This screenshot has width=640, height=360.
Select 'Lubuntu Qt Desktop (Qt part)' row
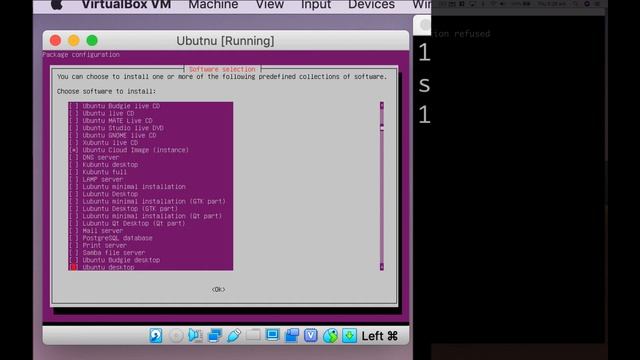(x=134, y=224)
